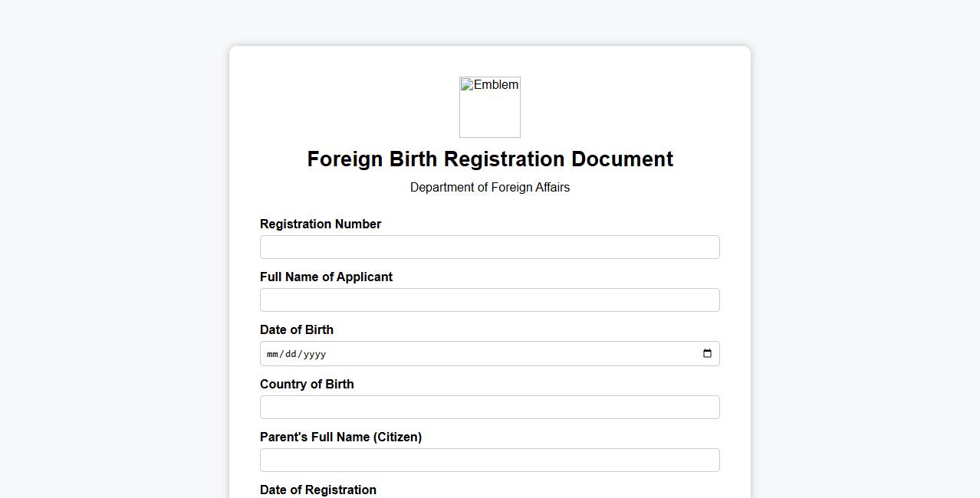The image size is (980, 498).
Task: Click the Parent's Full Name (Citizen) label
Action: click(340, 437)
